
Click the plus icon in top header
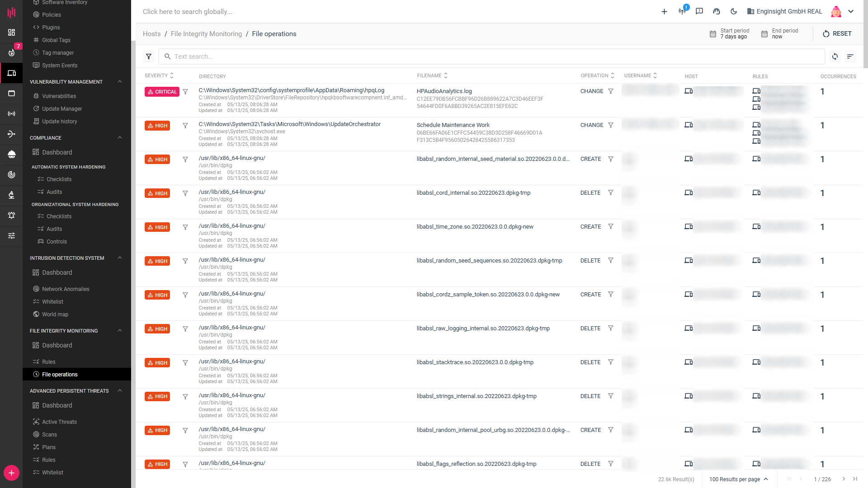tap(664, 11)
